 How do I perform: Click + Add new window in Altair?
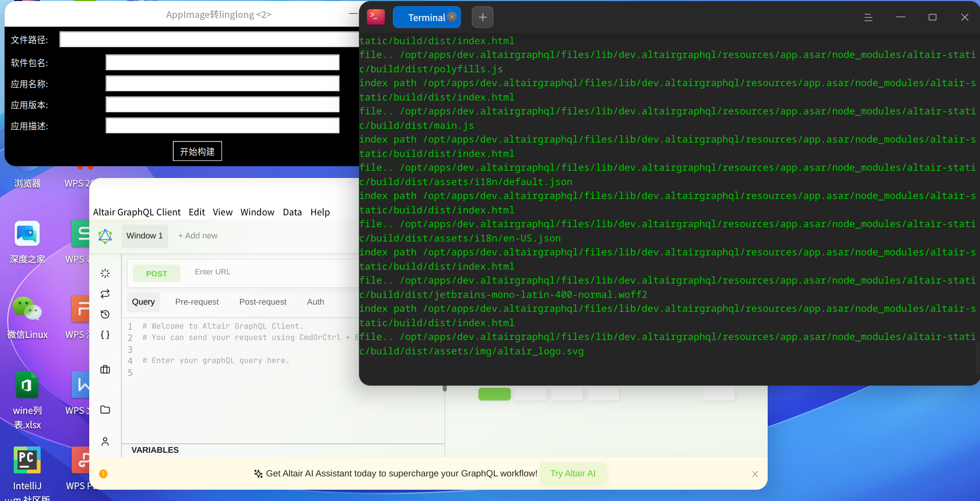click(198, 236)
